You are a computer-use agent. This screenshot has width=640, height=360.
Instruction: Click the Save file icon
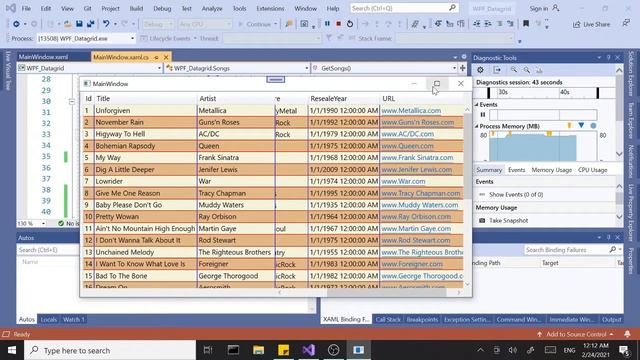[x=79, y=24]
